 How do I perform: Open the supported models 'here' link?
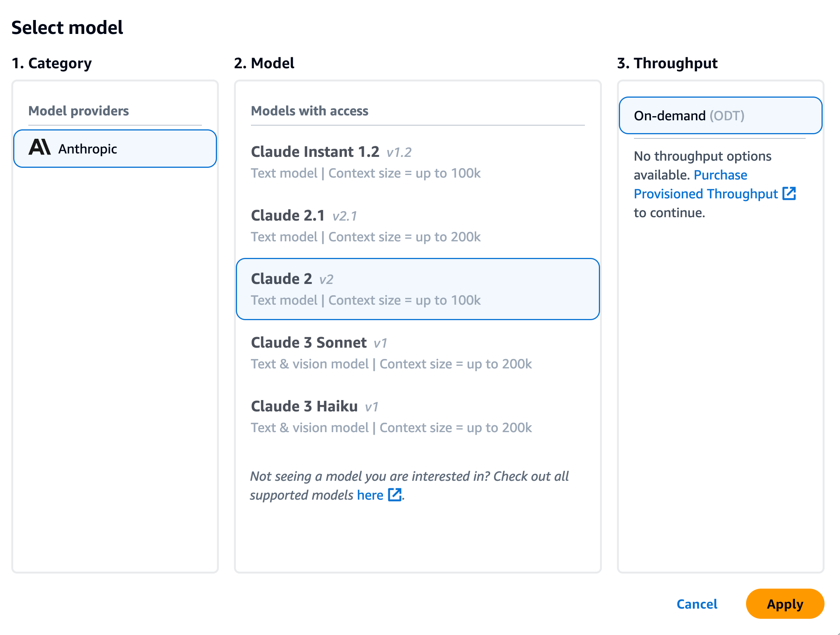click(370, 495)
